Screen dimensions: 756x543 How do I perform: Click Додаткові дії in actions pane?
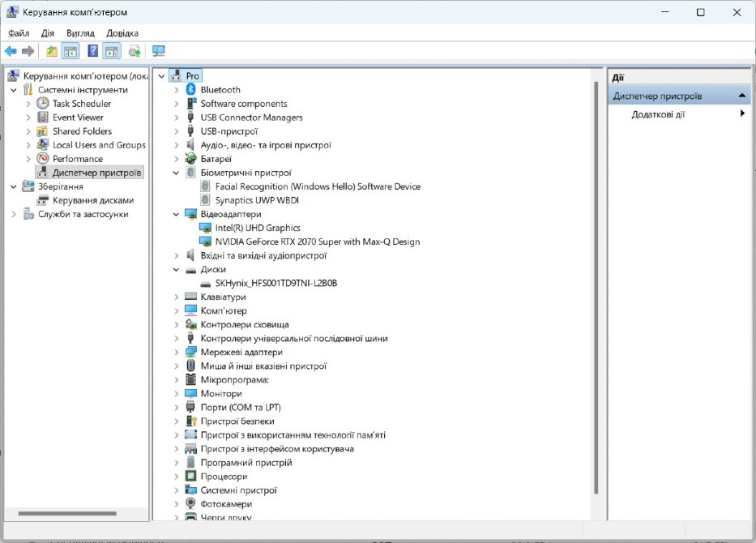[x=658, y=114]
